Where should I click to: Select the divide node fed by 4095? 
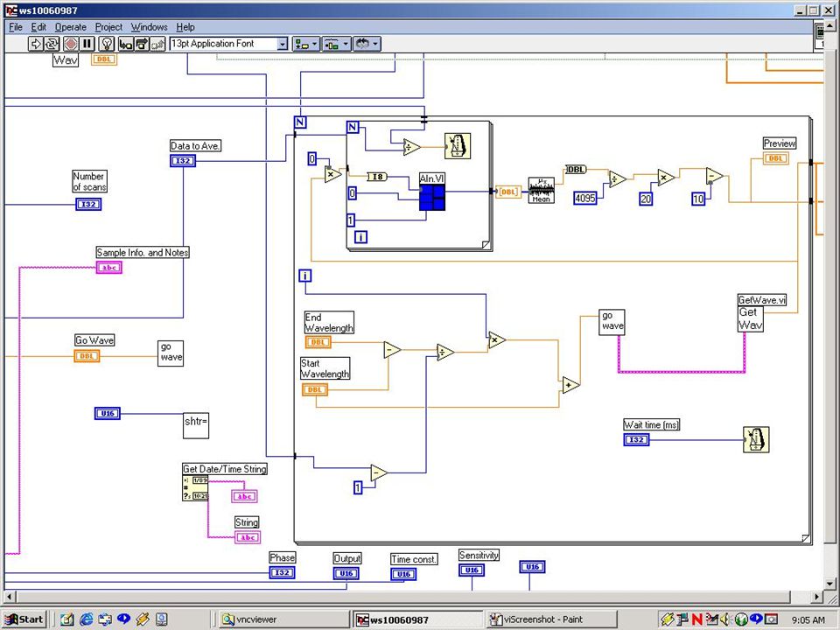(617, 178)
